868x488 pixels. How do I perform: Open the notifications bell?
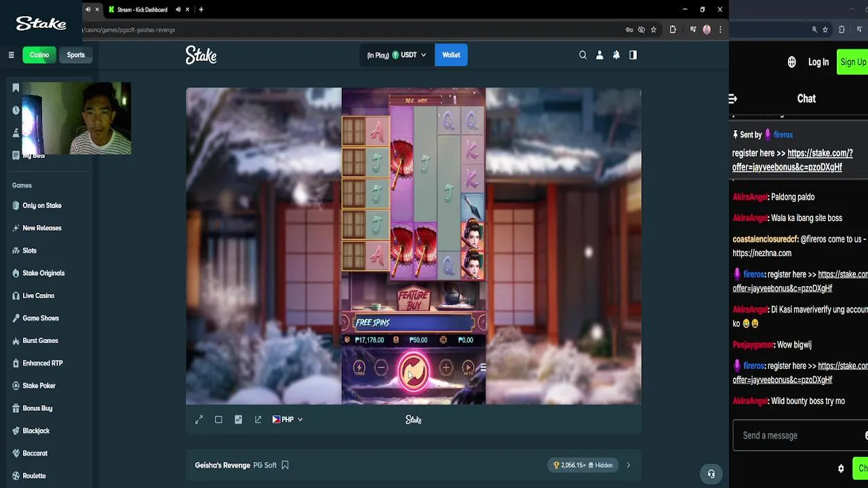(616, 55)
